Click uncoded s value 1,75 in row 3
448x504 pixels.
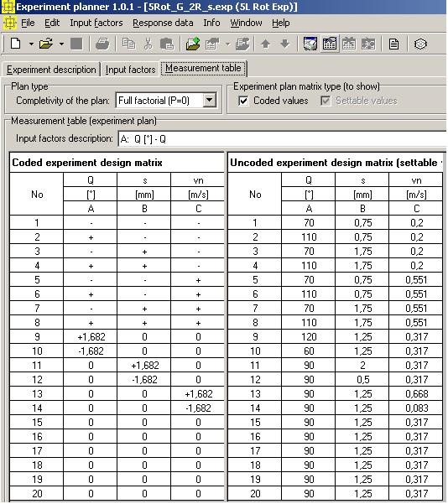362,252
